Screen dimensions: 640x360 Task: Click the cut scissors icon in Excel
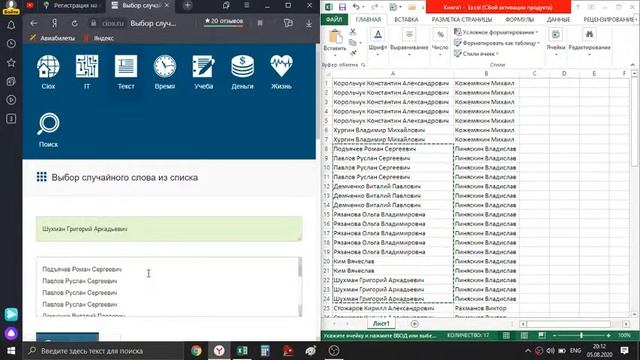tap(353, 32)
